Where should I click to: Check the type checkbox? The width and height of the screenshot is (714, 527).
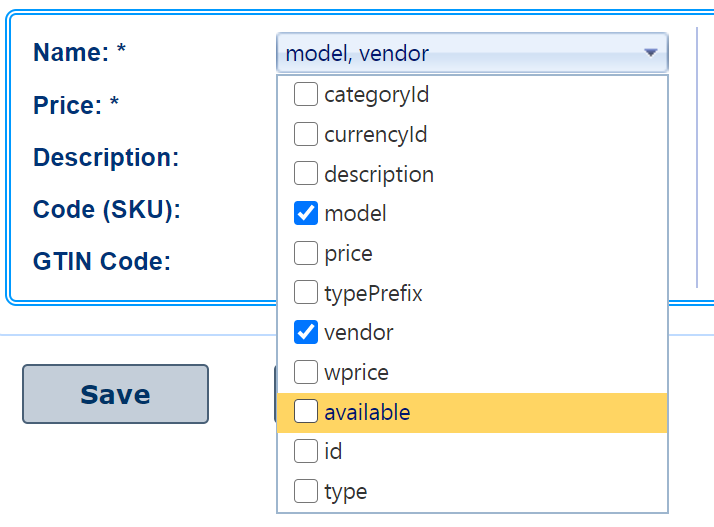point(306,491)
